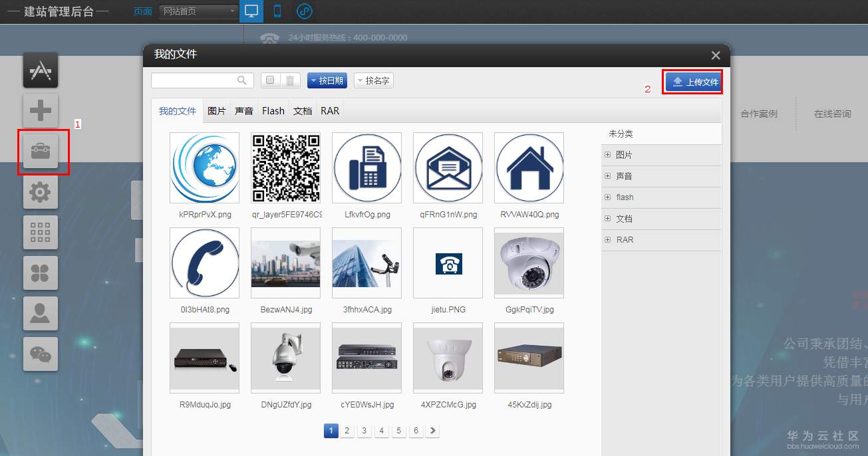The height and width of the screenshot is (456, 868).
Task: Open the WeChat sidebar icon
Action: 41,354
